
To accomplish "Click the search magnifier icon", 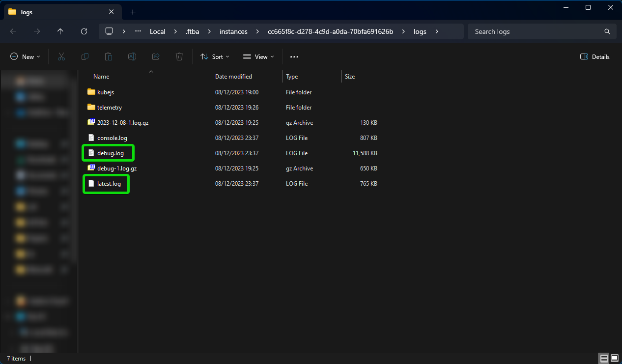I will click(607, 31).
